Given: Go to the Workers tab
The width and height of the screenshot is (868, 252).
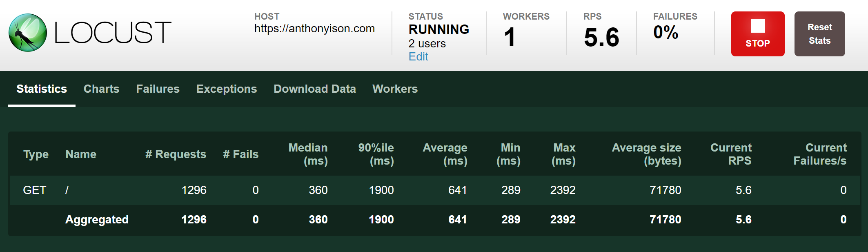Looking at the screenshot, I should (395, 89).
